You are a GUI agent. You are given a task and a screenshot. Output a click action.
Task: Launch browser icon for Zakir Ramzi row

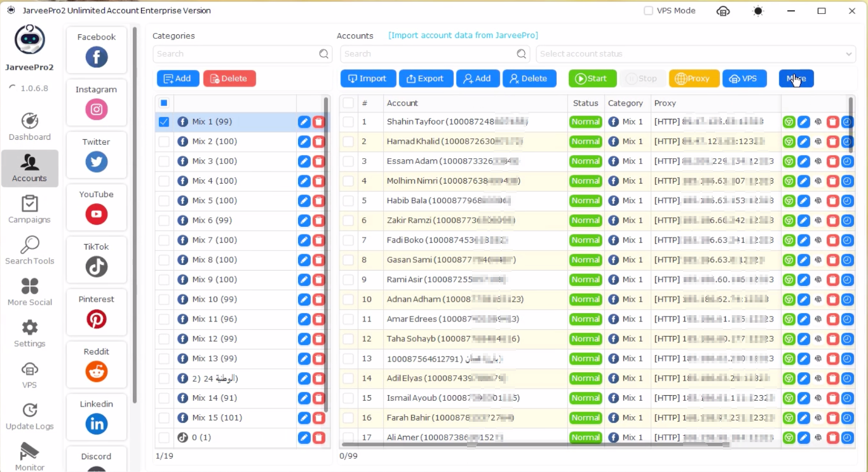(789, 220)
